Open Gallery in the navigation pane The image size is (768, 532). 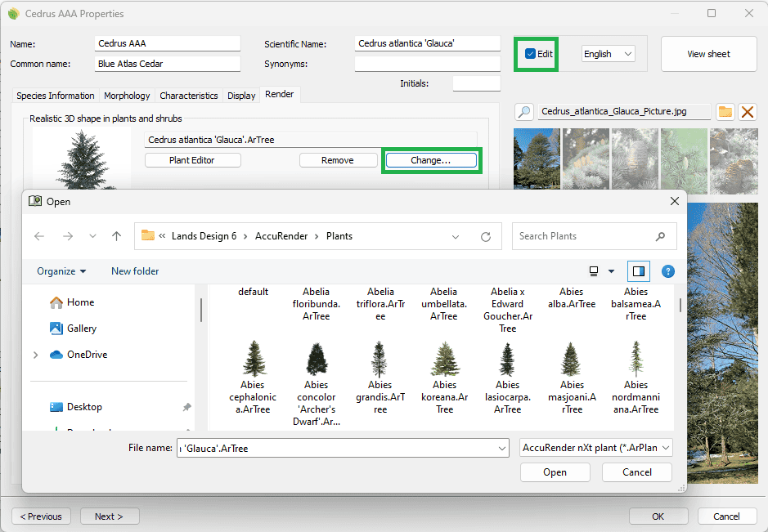click(73, 329)
